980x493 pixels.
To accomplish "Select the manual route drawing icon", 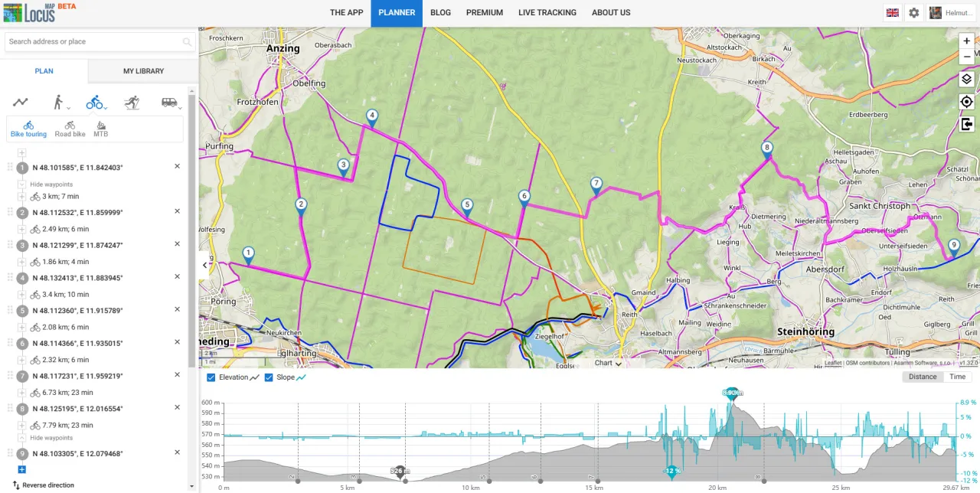I will point(20,101).
